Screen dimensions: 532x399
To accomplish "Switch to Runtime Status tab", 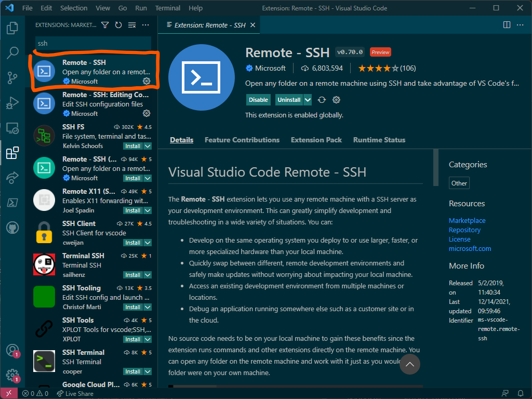I will click(379, 140).
